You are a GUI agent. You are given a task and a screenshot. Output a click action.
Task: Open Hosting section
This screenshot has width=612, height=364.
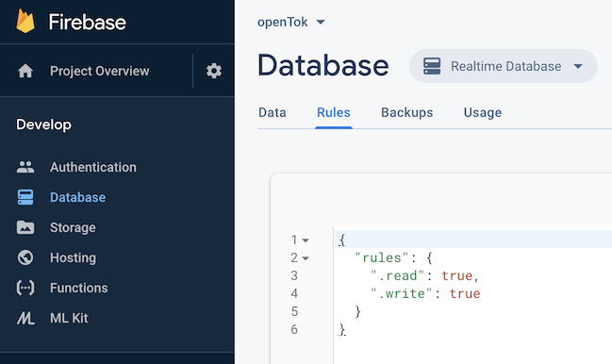coord(73,257)
